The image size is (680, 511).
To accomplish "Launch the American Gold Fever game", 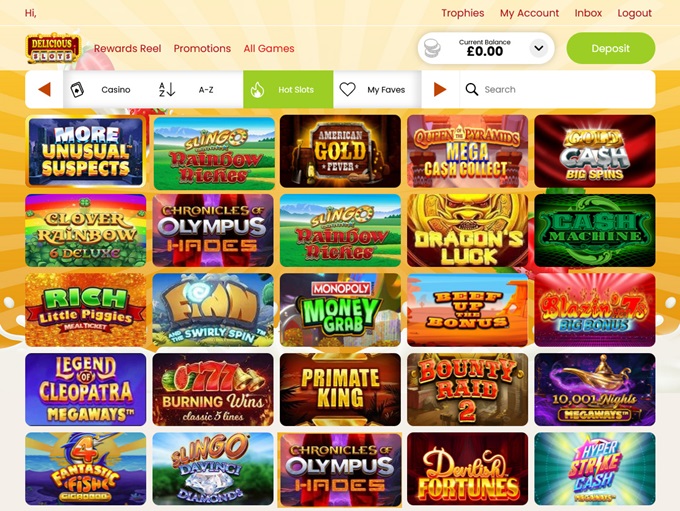I will pyautogui.click(x=340, y=151).
